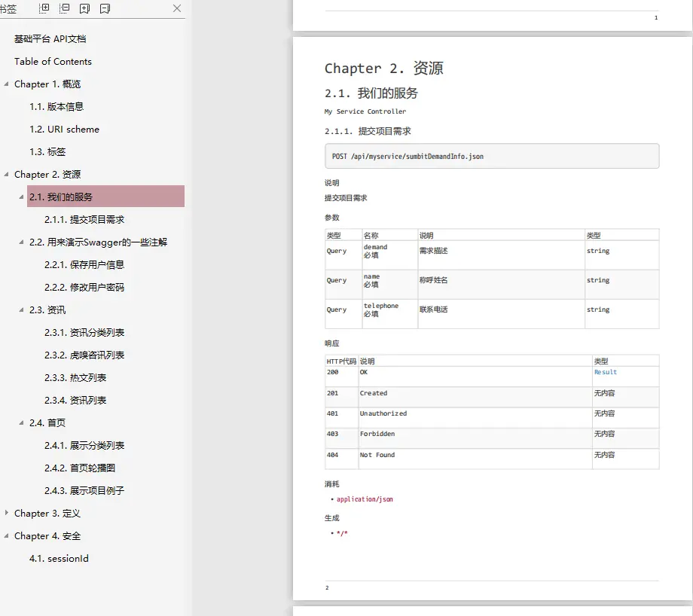Select the 2.3. 资讯 bookmark label
The height and width of the screenshot is (616, 693).
pyautogui.click(x=47, y=310)
